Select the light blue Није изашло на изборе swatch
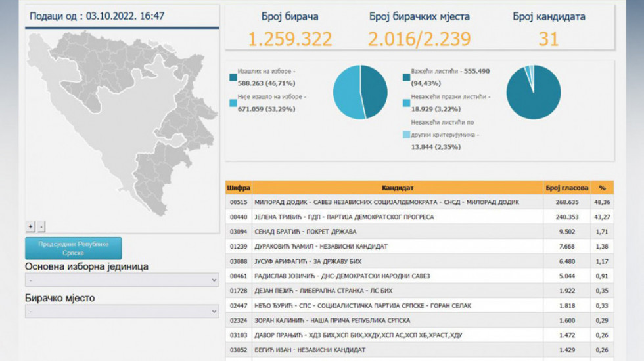Screen dimensions: 644x361 coord(233,103)
